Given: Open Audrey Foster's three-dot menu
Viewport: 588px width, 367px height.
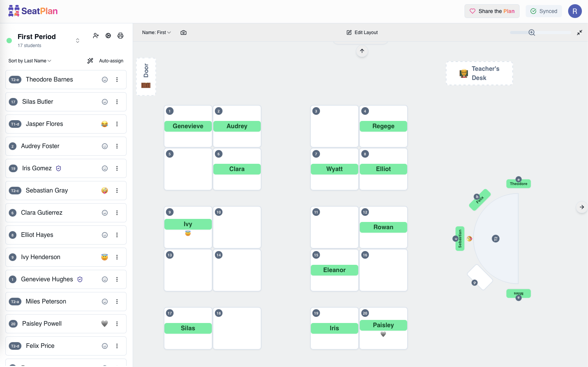Looking at the screenshot, I should click(x=117, y=146).
